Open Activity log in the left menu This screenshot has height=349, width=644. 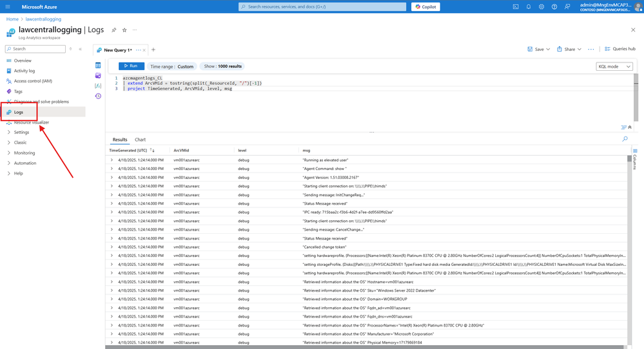[24, 71]
